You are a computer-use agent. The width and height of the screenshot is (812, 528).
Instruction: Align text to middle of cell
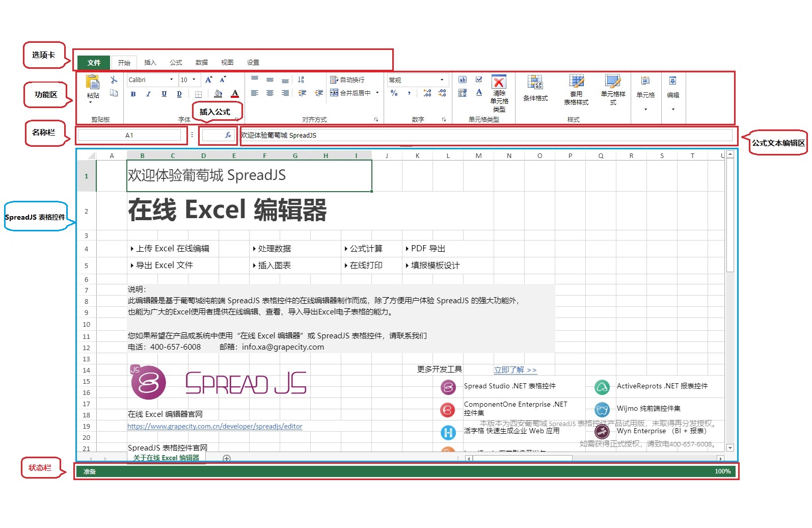270,80
